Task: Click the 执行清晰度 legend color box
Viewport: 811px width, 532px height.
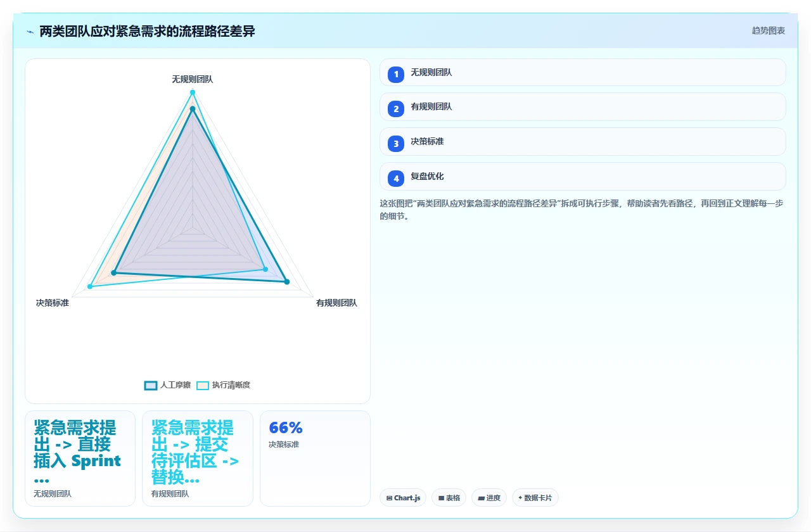Action: (203, 385)
